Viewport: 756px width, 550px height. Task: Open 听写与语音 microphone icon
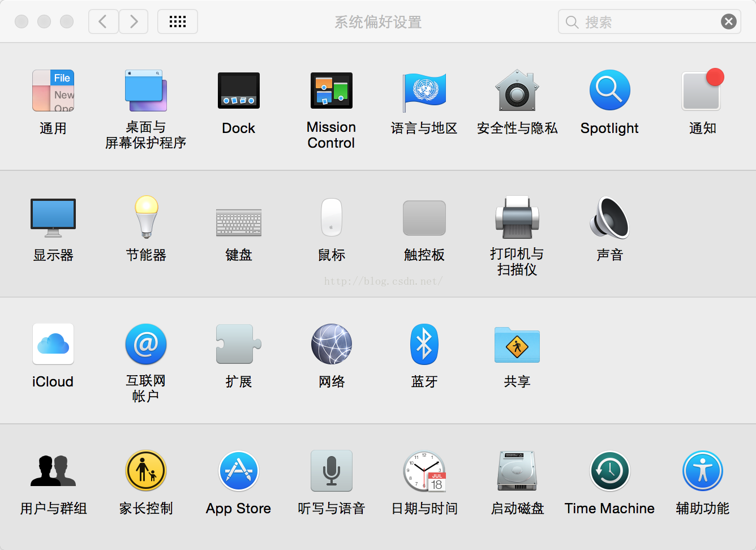click(332, 471)
